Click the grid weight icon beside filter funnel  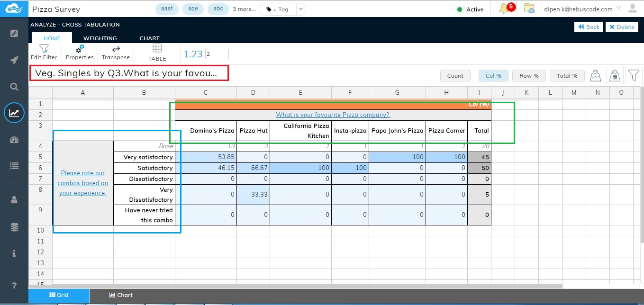[615, 75]
